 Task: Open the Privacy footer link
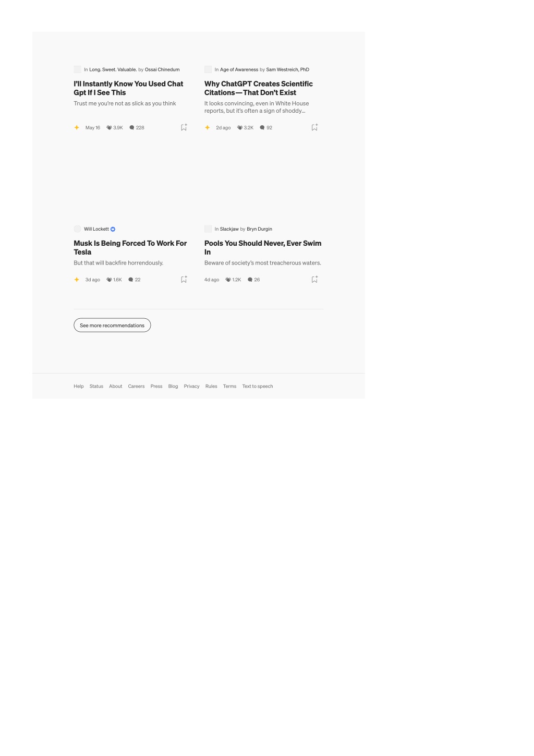191,386
